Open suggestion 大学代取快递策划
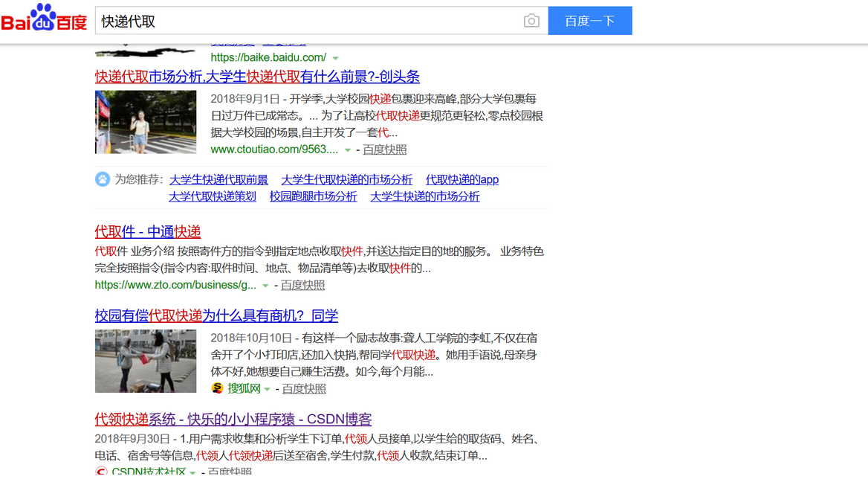The width and height of the screenshot is (868, 482). point(213,196)
